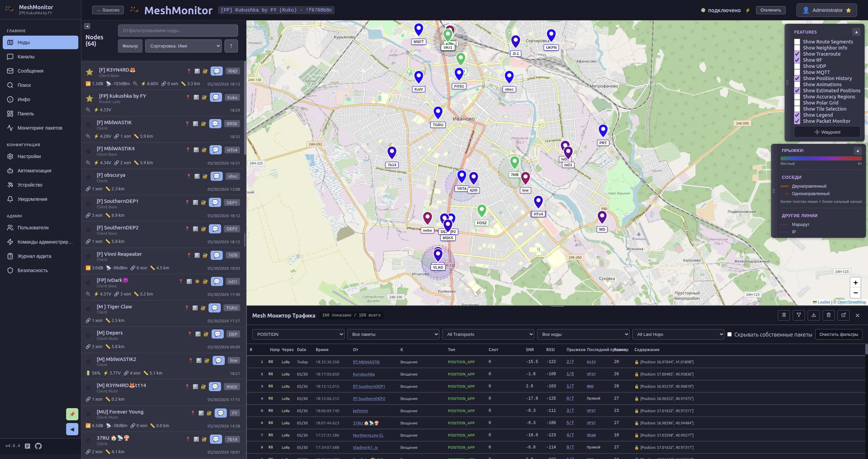Click in the node filter search field

click(x=178, y=31)
